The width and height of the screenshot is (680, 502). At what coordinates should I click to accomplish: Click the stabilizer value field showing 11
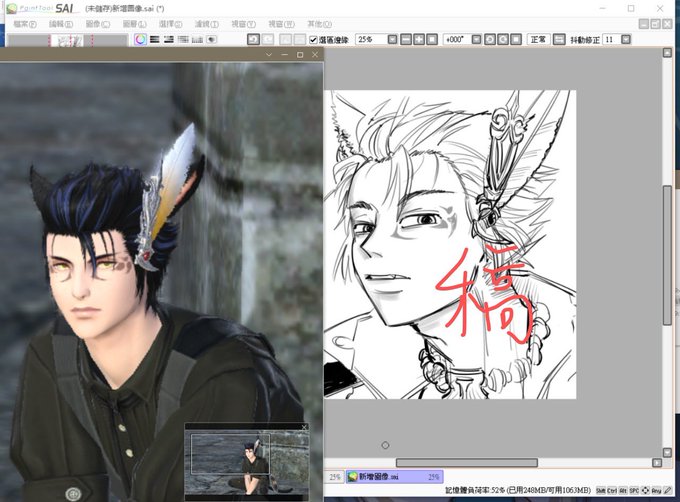(611, 39)
